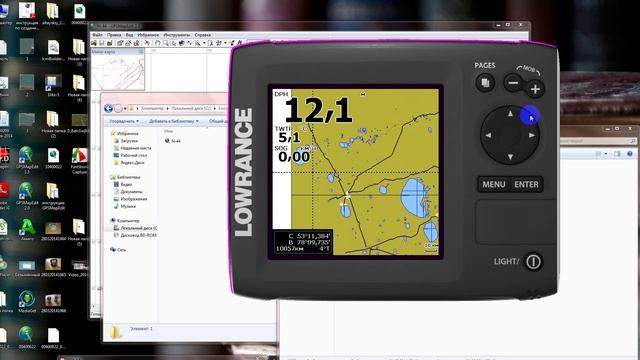Select the N-44 file in Explorer
The height and width of the screenshot is (360, 640).
(x=173, y=141)
